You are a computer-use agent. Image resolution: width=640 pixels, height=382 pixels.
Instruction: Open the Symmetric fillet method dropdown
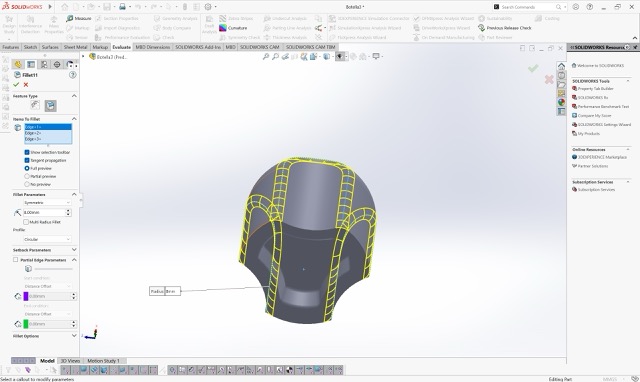[x=47, y=202]
